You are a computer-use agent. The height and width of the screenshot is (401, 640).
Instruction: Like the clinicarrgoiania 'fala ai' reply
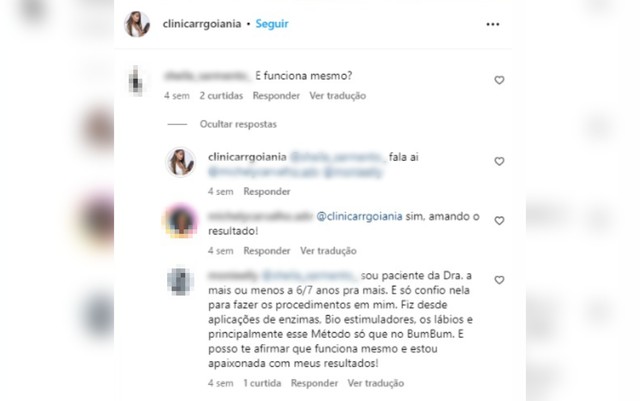coord(499,161)
